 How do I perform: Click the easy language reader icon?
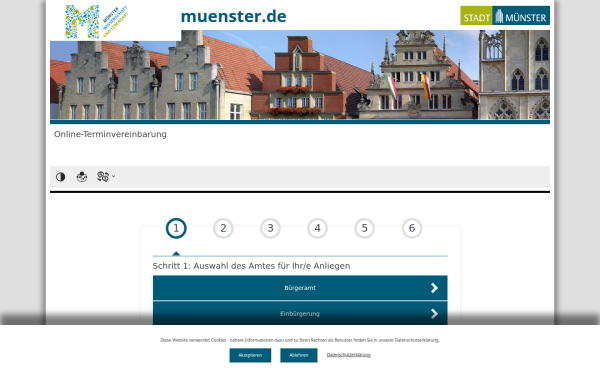click(x=82, y=177)
